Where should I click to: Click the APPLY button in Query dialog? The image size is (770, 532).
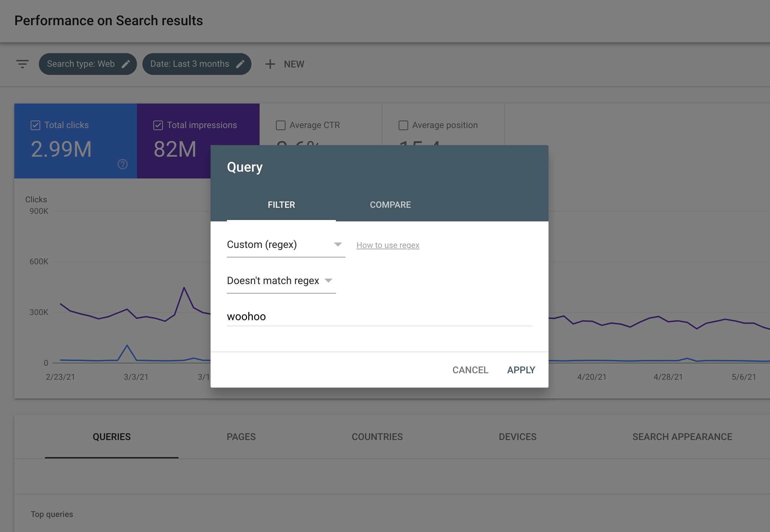[521, 370]
